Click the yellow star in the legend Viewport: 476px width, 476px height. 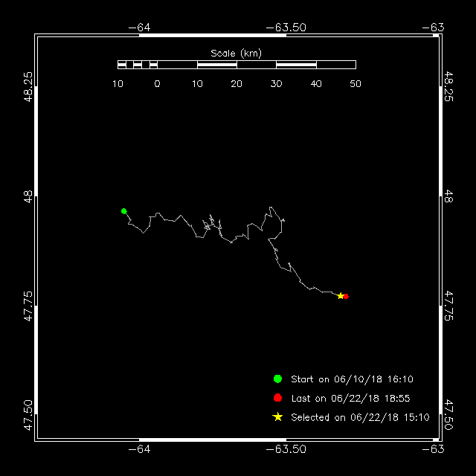coord(277,416)
